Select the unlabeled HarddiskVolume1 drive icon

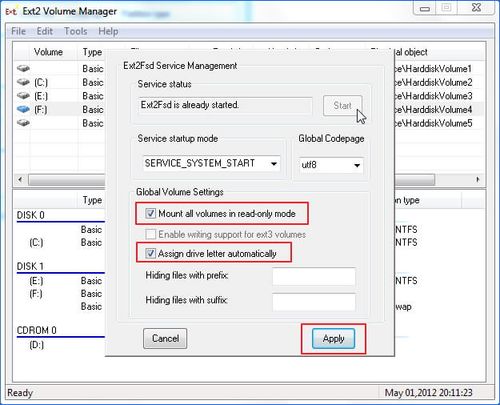point(23,68)
